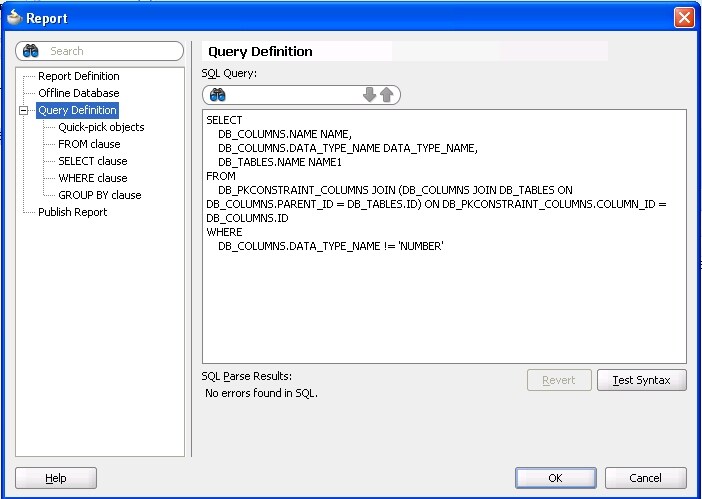This screenshot has height=499, width=702.
Task: Click the line 'DB_COLUMNS.DATA_TYPE_NAME DATA_TYPE_NAME,'
Action: [x=348, y=148]
